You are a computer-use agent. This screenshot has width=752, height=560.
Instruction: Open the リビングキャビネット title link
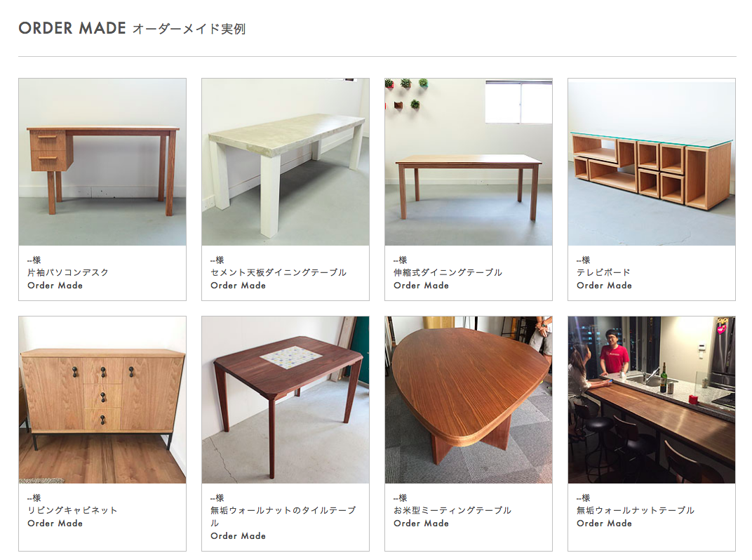click(x=72, y=510)
